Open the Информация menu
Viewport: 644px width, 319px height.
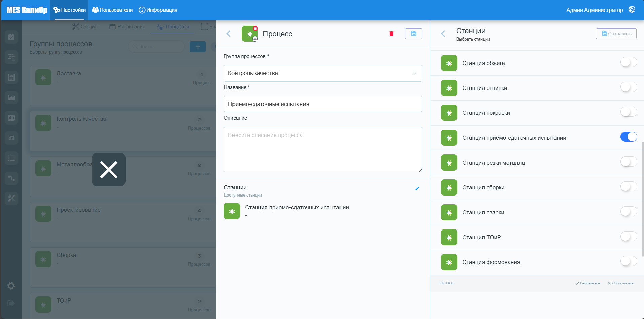tap(158, 10)
